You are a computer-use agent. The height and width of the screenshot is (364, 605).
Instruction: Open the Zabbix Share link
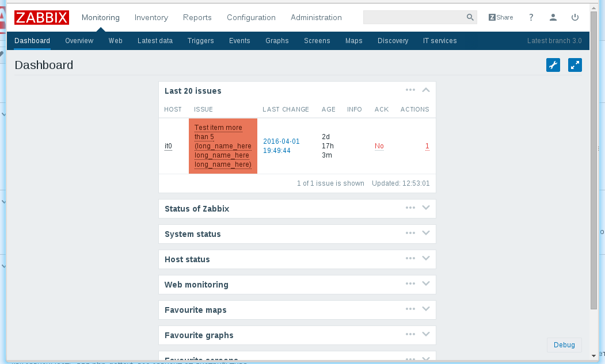pyautogui.click(x=501, y=17)
